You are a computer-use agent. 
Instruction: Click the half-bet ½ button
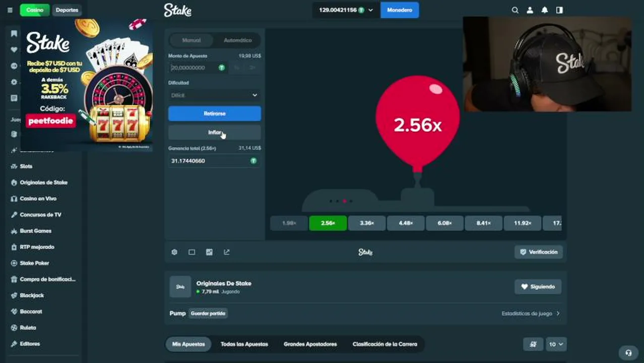[237, 68]
